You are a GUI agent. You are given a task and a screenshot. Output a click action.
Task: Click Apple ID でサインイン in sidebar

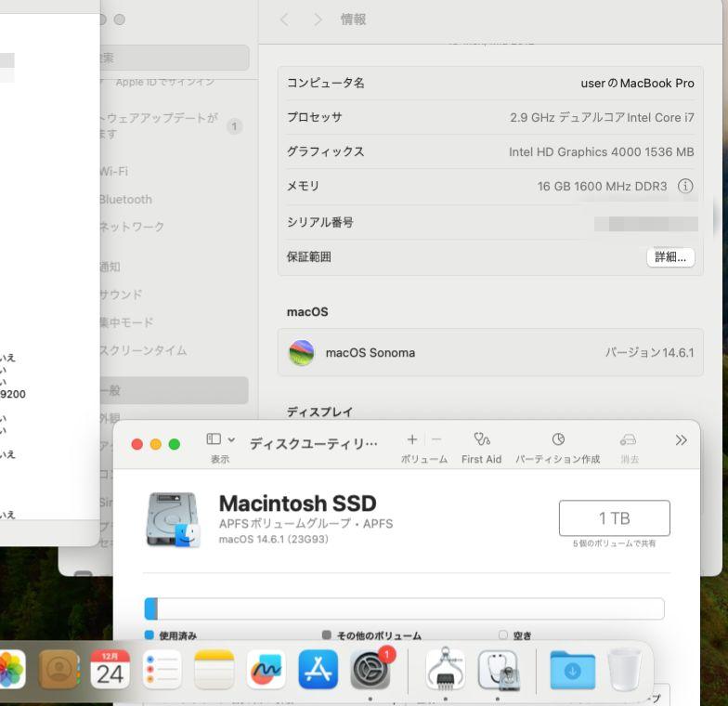pos(165,82)
